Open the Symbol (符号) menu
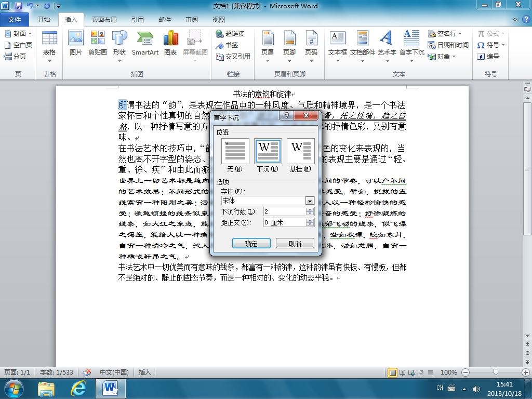The image size is (532, 399). coord(491,45)
